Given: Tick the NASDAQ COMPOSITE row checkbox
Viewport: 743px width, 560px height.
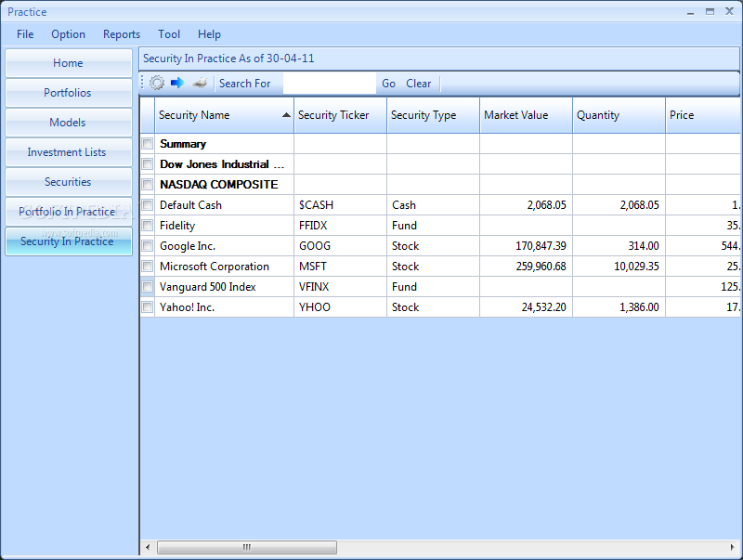Looking at the screenshot, I should tap(148, 184).
